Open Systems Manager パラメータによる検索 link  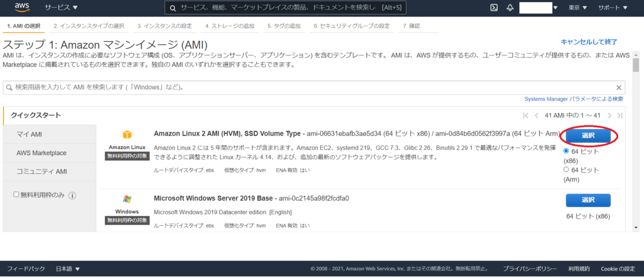click(574, 99)
